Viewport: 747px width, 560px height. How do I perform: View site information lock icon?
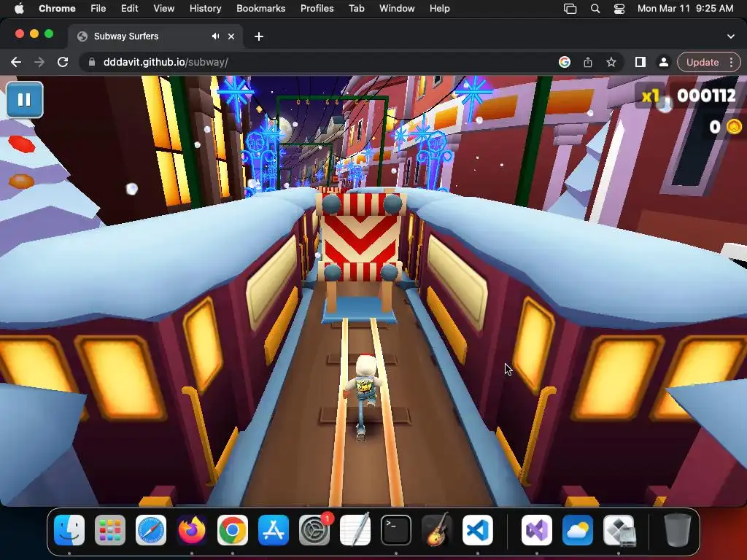(x=92, y=62)
